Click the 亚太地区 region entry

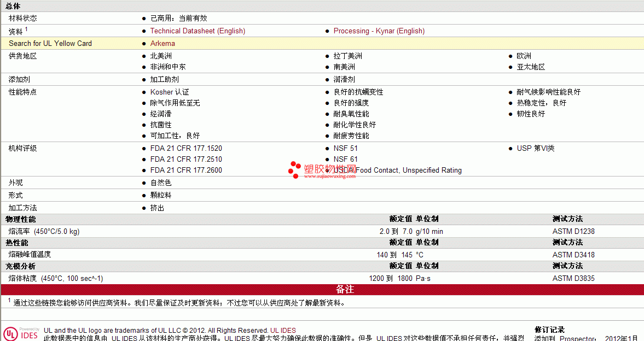(x=531, y=67)
